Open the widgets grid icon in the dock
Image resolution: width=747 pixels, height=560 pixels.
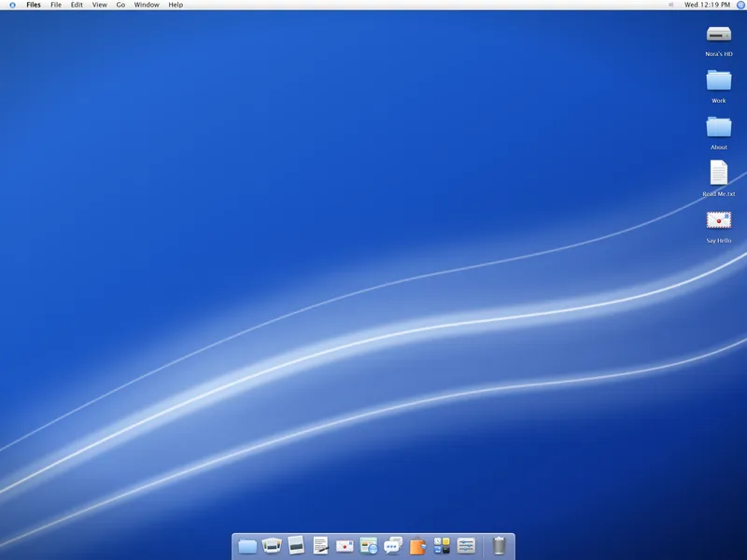tap(442, 546)
